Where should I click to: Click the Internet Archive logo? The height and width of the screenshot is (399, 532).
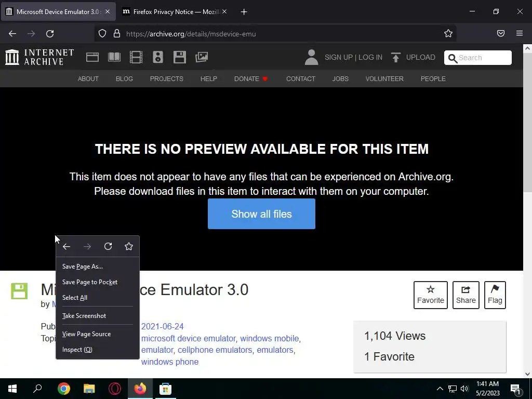[39, 57]
